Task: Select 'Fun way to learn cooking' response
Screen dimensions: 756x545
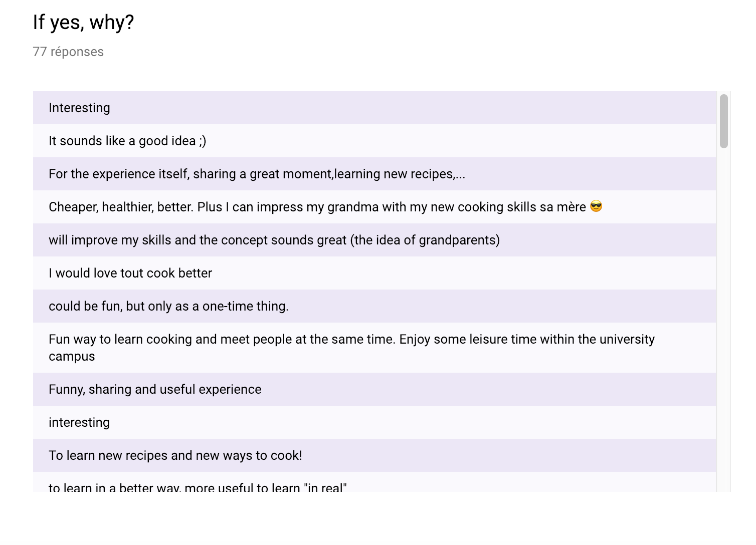Action: 374,348
